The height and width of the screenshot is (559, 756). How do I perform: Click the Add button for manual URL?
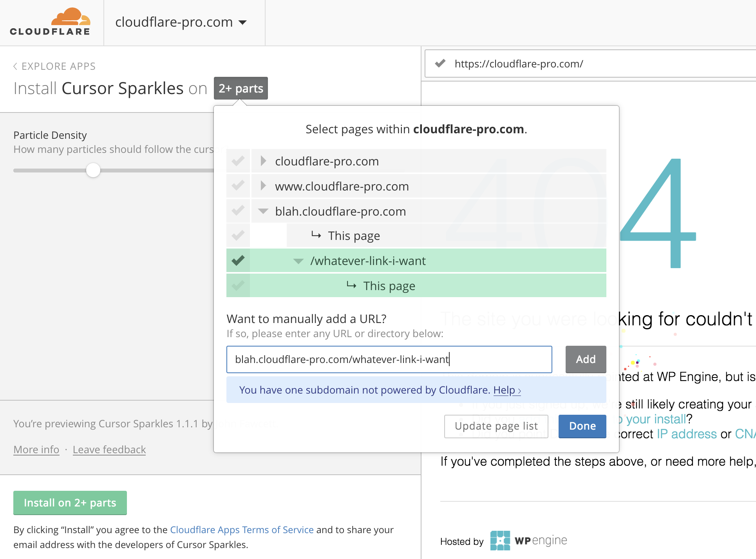tap(586, 359)
